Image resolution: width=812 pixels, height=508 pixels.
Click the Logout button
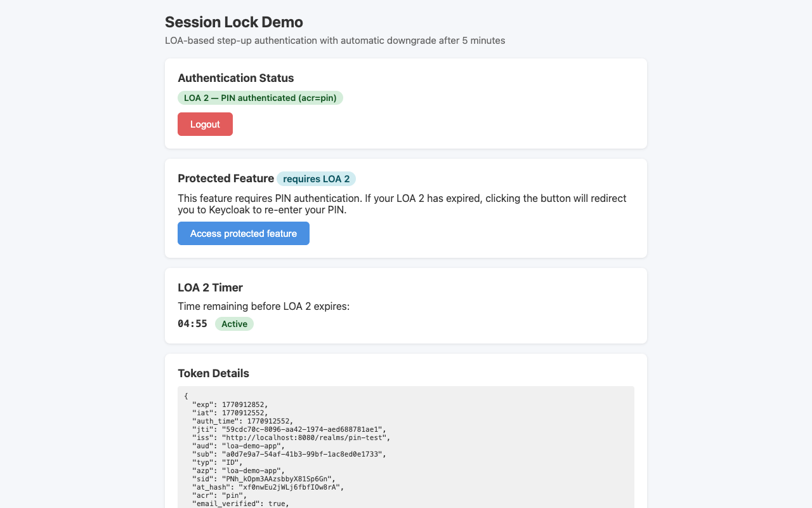tap(205, 124)
